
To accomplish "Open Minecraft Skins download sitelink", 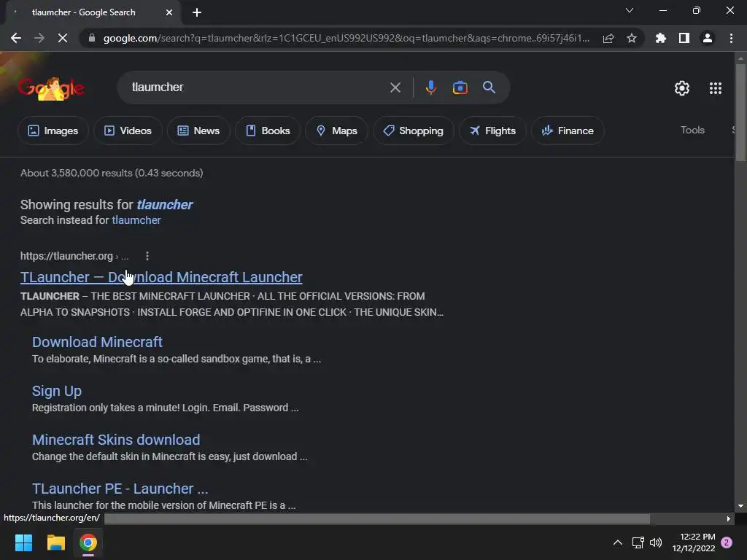I will click(116, 440).
